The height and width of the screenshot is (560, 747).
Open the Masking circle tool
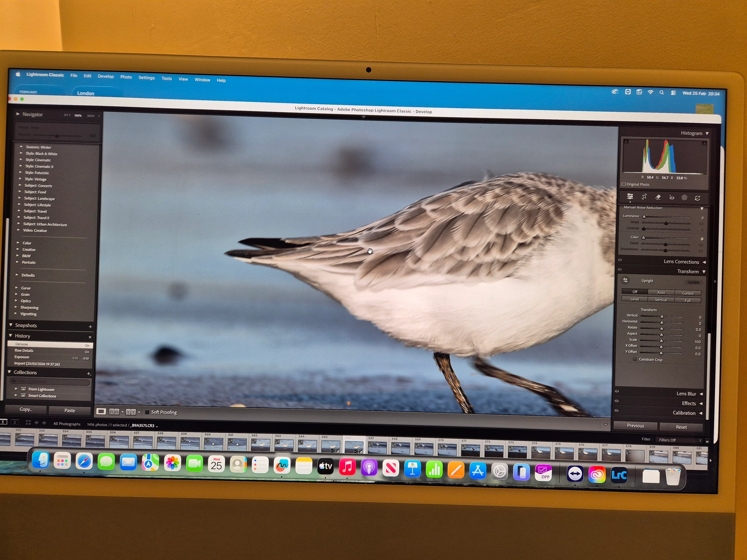click(x=684, y=197)
